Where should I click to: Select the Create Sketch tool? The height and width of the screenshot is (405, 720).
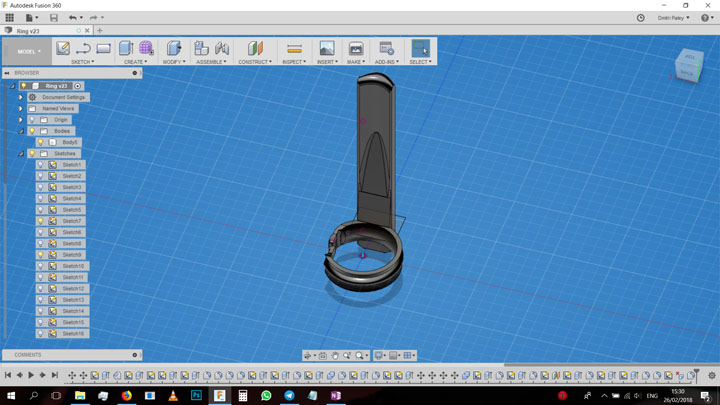click(x=63, y=48)
